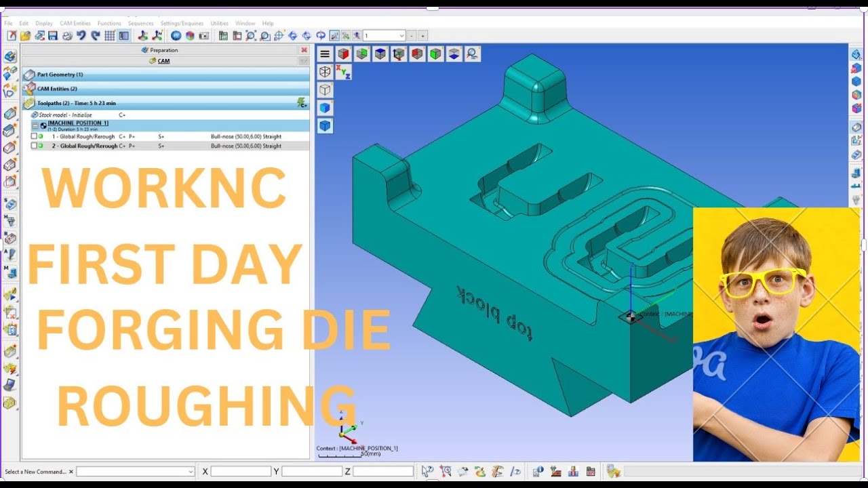The image size is (868, 488).
Task: Select the green-face cube view
Action: click(362, 54)
